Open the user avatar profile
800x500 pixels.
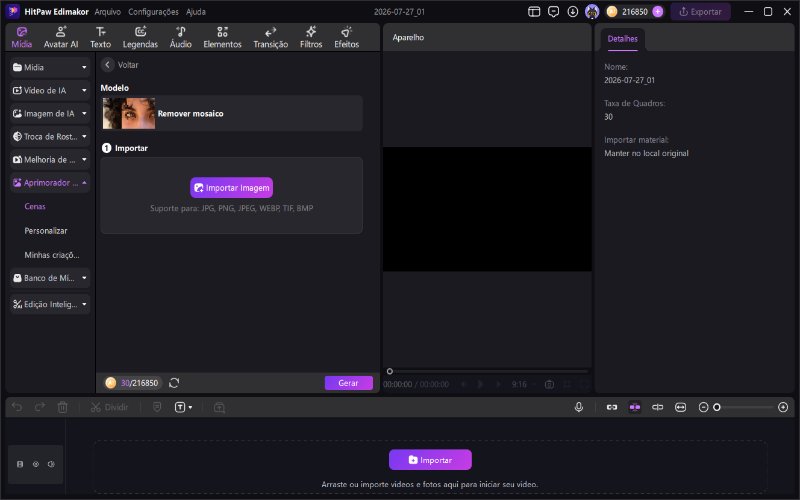tap(592, 11)
